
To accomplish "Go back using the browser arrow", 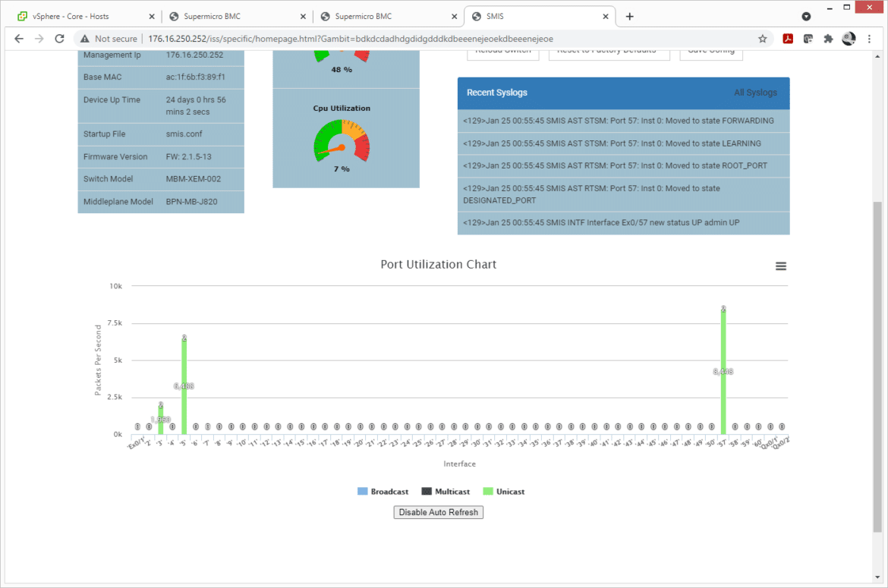I will coord(19,39).
